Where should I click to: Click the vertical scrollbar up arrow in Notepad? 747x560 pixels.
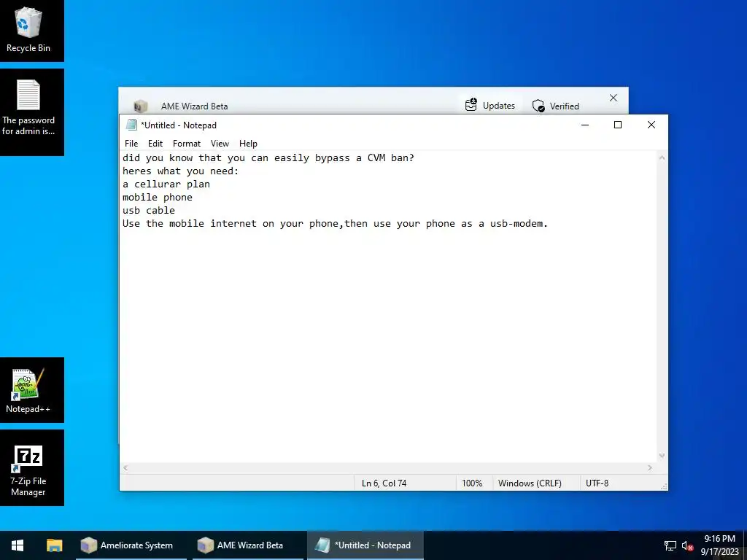(662, 157)
